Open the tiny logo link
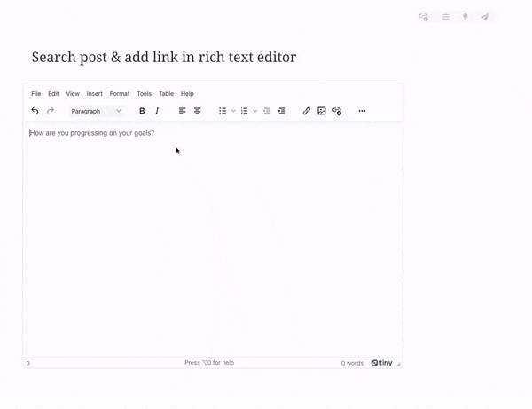Image resolution: width=532 pixels, height=409 pixels. (381, 363)
